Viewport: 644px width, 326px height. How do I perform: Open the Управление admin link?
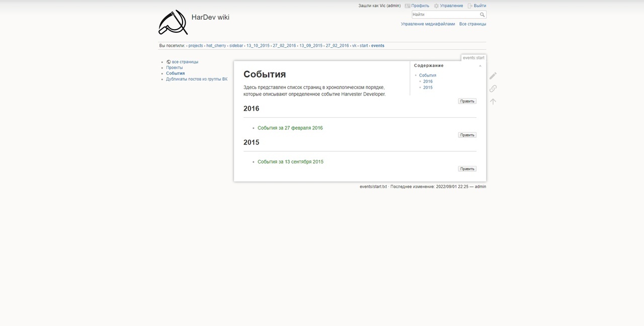coord(451,6)
